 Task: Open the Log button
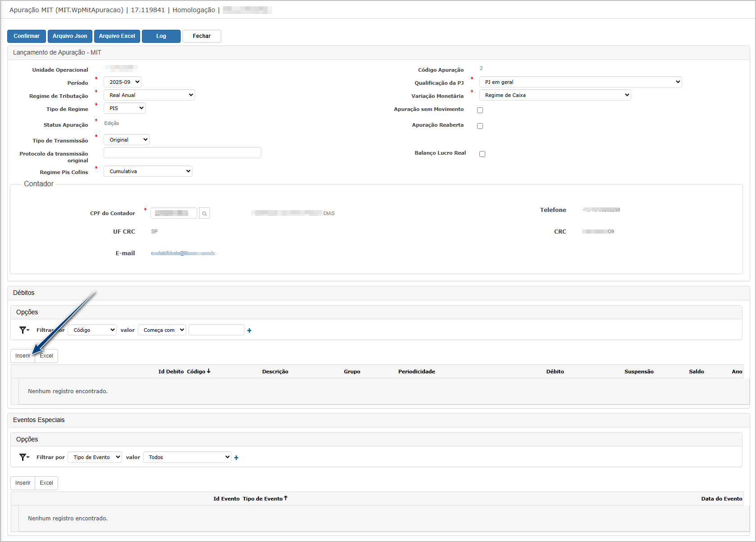coord(161,36)
